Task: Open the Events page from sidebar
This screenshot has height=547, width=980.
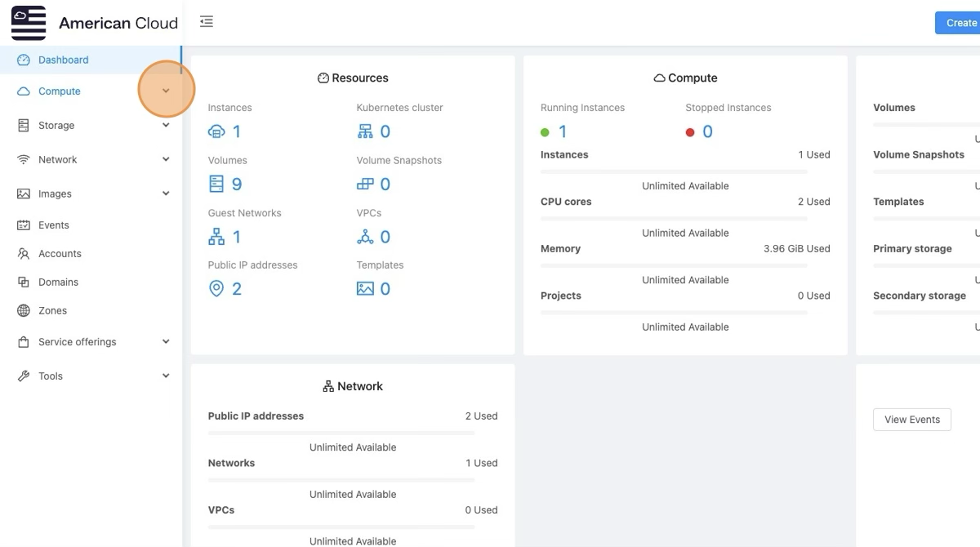Action: pos(53,225)
